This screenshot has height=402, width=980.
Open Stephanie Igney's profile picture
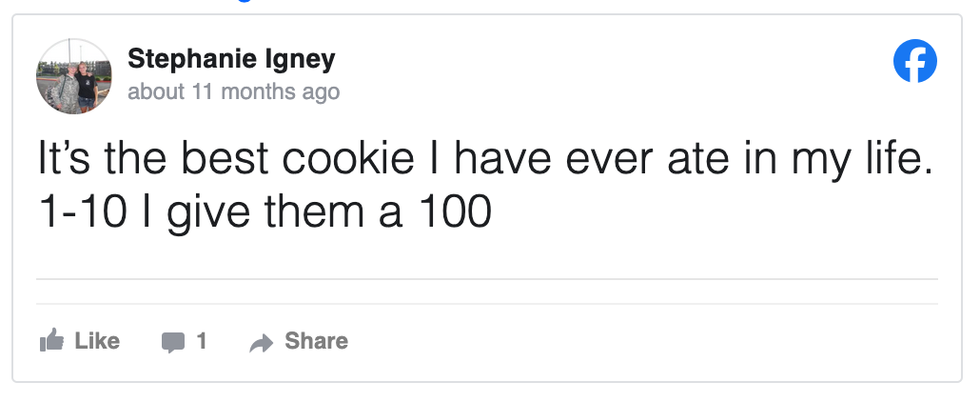point(73,76)
